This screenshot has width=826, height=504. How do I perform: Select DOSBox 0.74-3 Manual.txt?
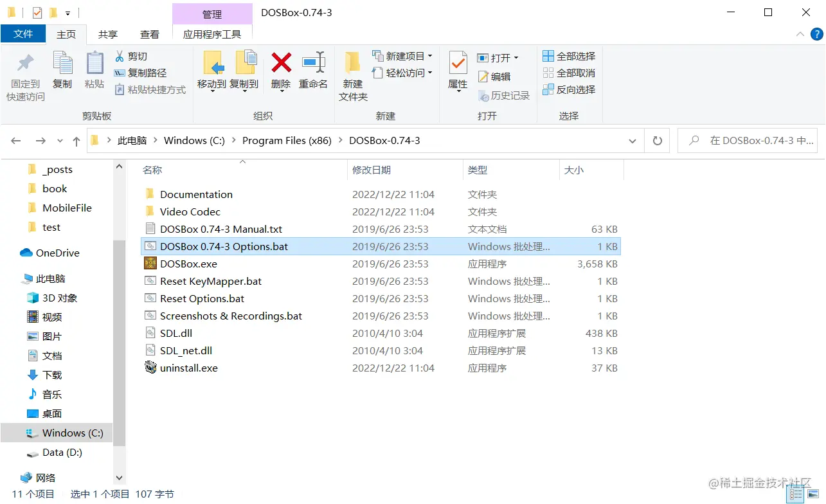(381, 229)
